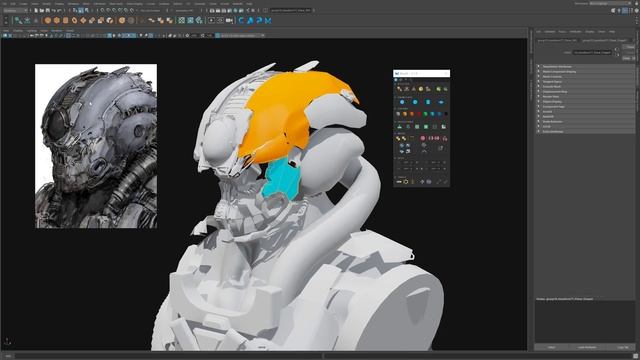Create a polygon cube from the shelf
The width and height of the screenshot is (640, 360).
coord(56,20)
